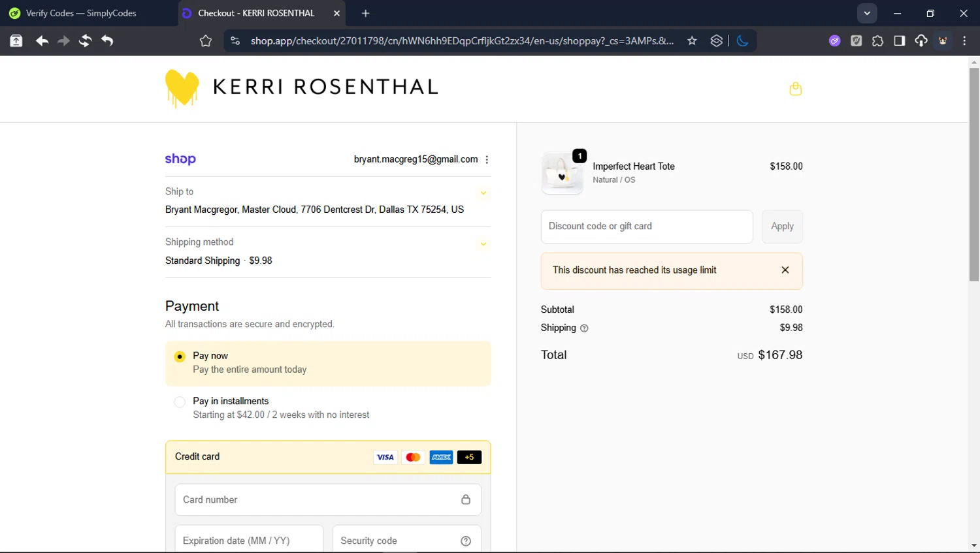Click the KERRI ROSENTHAL store name

[x=325, y=87]
